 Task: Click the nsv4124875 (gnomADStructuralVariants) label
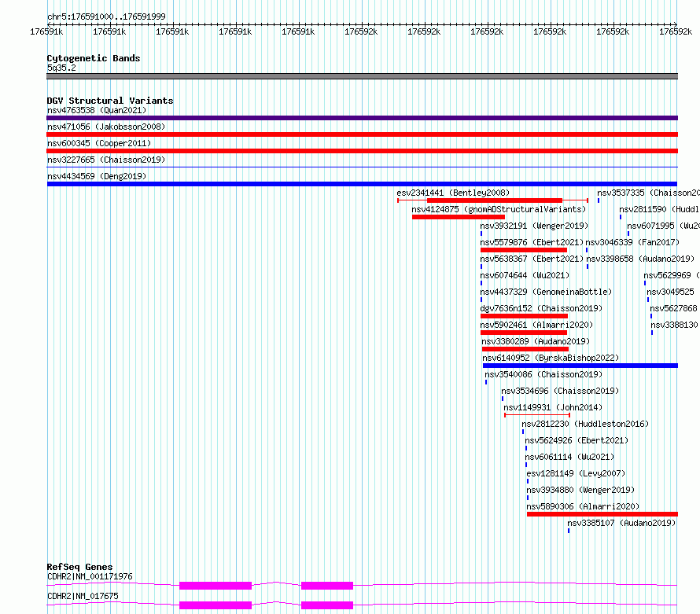coord(499,209)
